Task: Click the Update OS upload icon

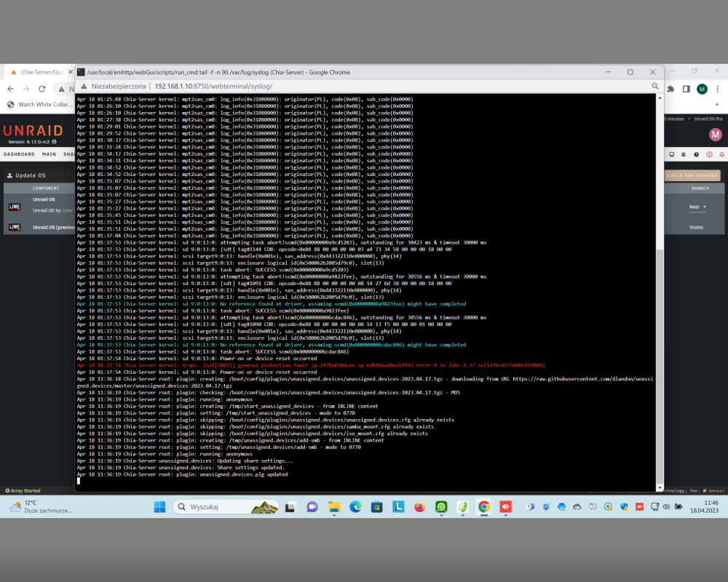Action: click(9, 175)
